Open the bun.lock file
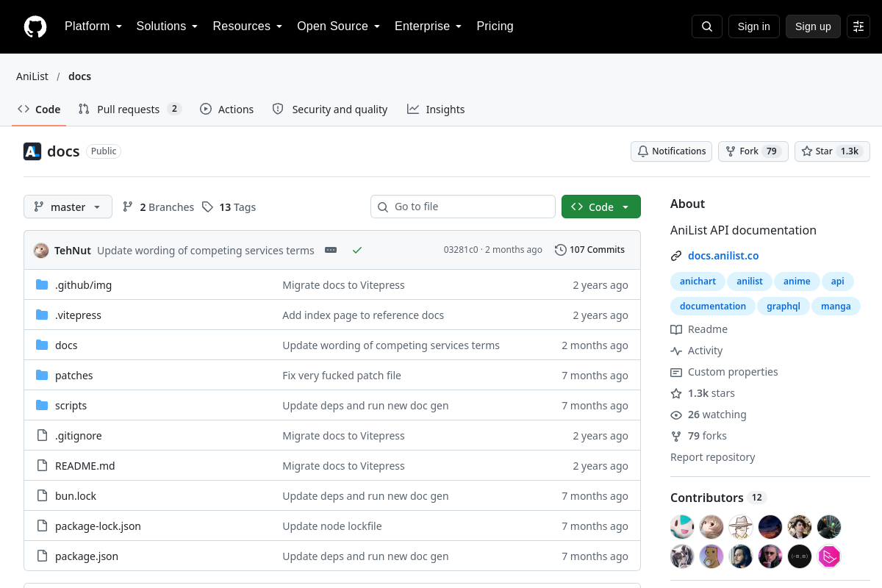Image resolution: width=882 pixels, height=588 pixels. click(x=76, y=496)
